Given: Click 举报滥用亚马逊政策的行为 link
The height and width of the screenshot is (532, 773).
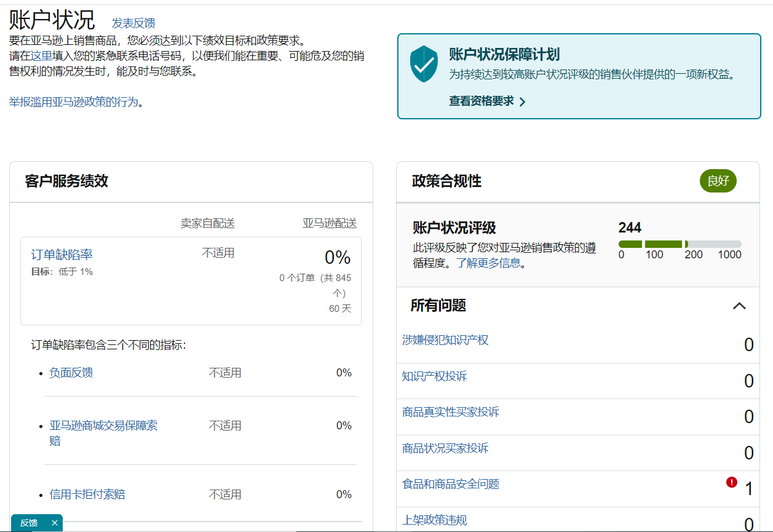Looking at the screenshot, I should [74, 102].
